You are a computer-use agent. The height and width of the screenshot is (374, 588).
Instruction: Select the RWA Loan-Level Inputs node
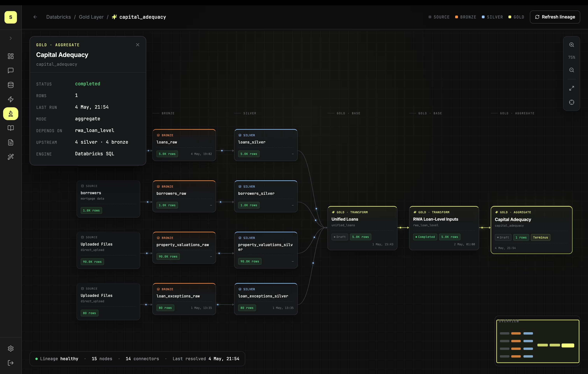pyautogui.click(x=444, y=228)
